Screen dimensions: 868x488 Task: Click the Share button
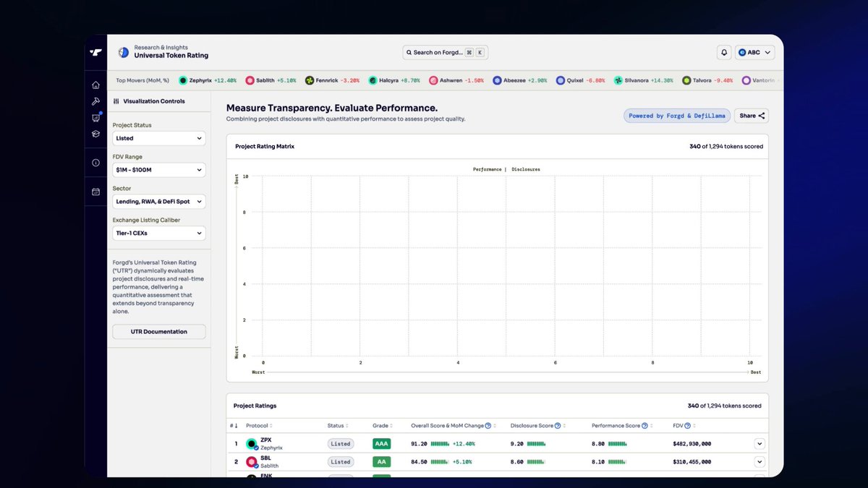coord(752,116)
